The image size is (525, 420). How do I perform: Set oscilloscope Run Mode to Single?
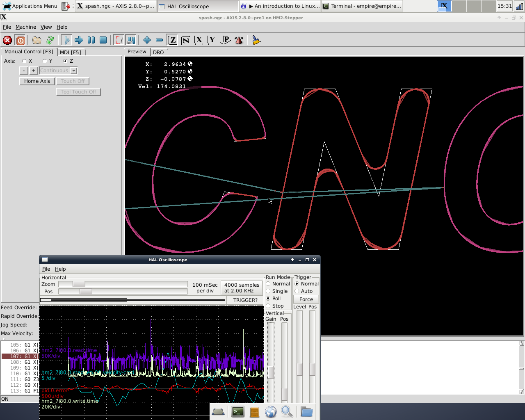268,291
